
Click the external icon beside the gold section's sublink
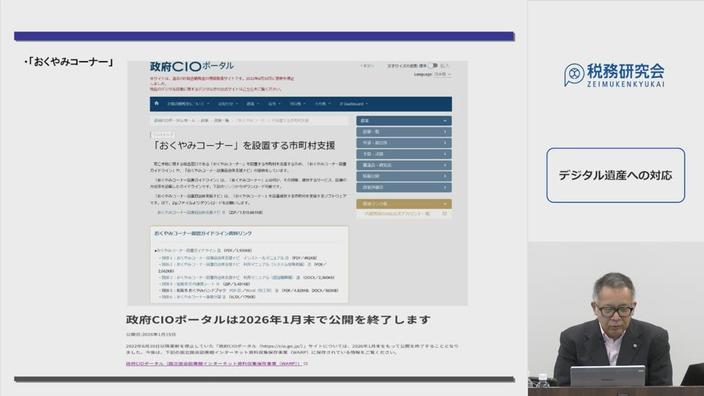click(444, 214)
